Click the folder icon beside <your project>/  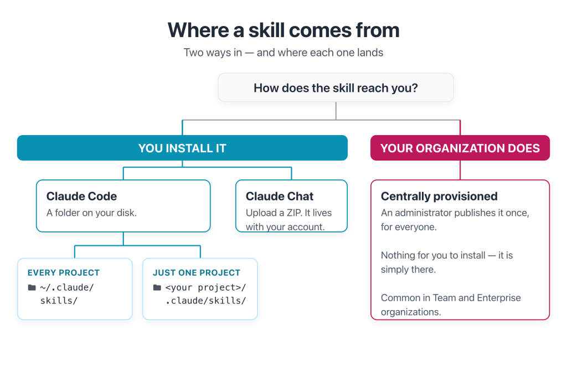coord(157,287)
